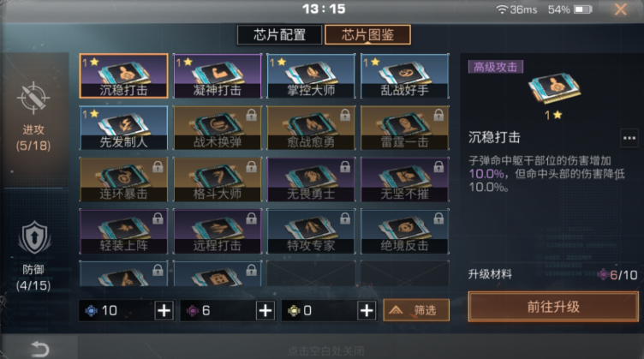The width and height of the screenshot is (644, 359).
Task: Pick the 乱战好手 chip card
Action: click(x=404, y=76)
